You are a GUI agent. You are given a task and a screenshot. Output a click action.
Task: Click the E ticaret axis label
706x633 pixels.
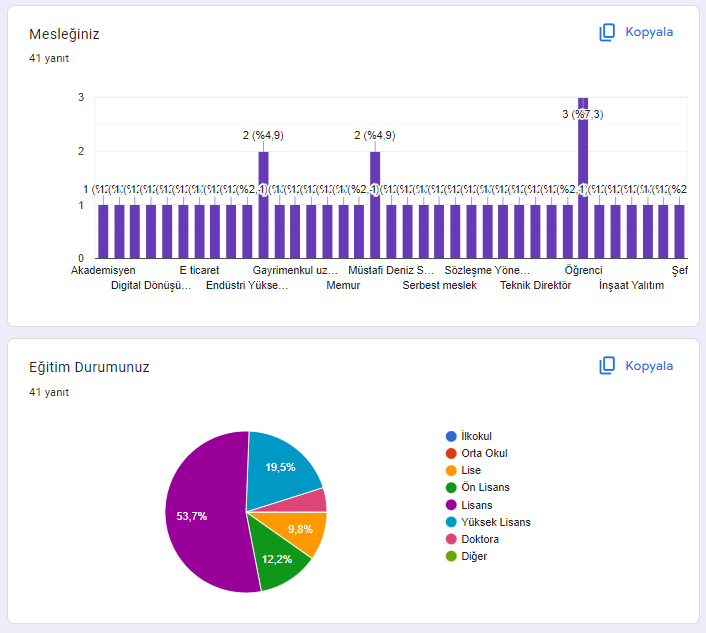coord(199,270)
